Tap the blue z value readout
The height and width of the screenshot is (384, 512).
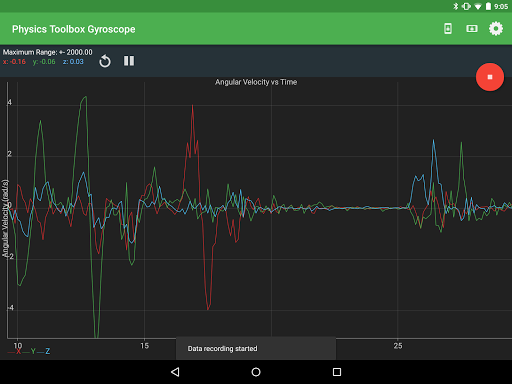point(73,62)
